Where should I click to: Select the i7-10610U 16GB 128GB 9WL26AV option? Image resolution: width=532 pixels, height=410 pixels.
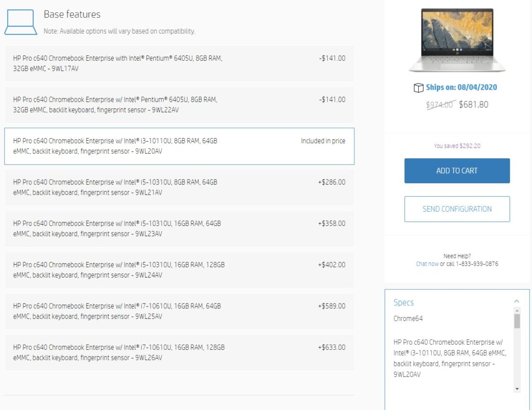point(179,353)
